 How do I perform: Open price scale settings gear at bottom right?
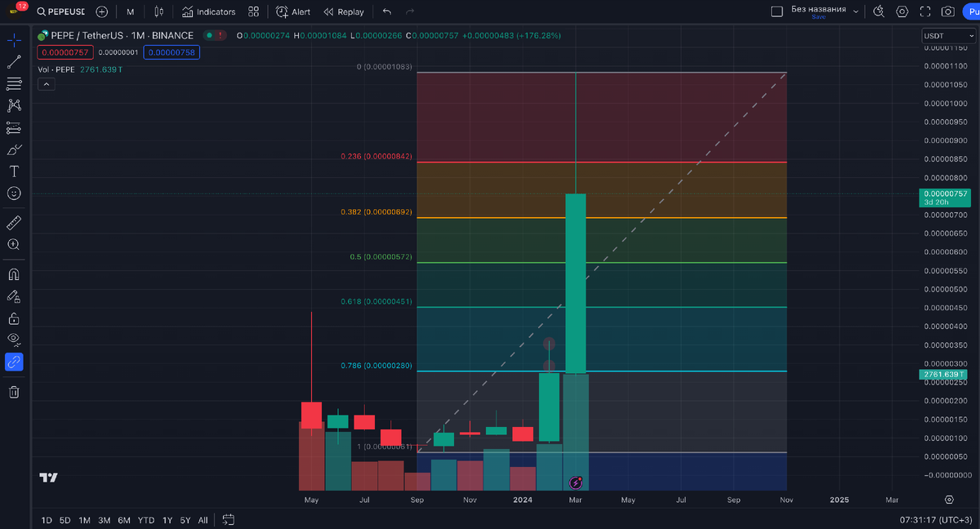(x=949, y=499)
